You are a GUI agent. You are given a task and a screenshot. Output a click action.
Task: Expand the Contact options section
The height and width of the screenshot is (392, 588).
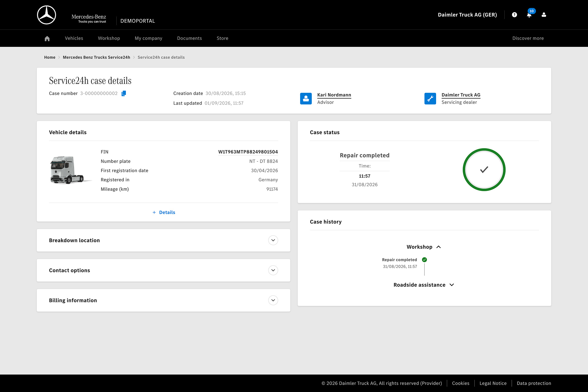click(x=273, y=270)
